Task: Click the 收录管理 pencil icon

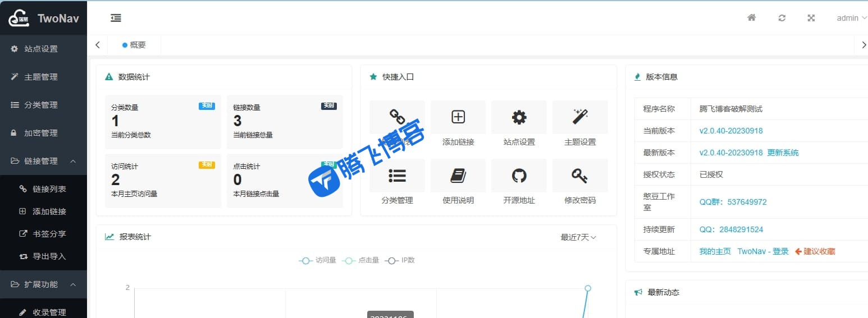Action: 23,312
